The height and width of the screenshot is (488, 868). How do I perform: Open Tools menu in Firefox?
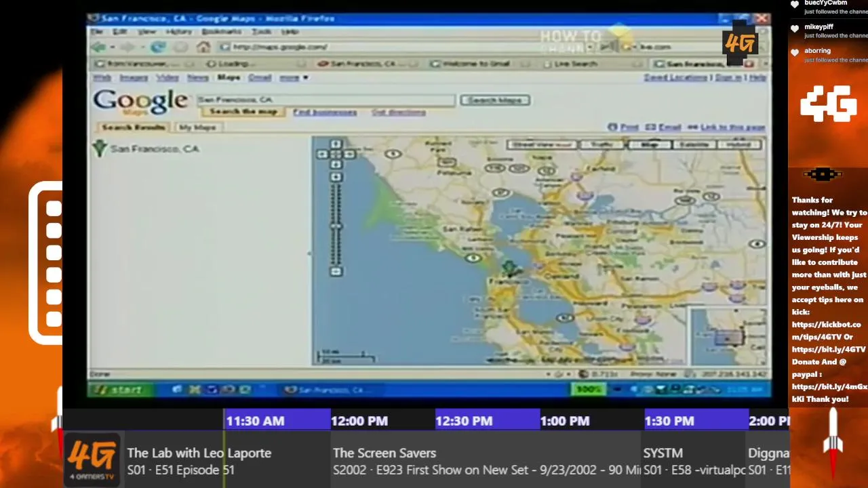(x=262, y=32)
